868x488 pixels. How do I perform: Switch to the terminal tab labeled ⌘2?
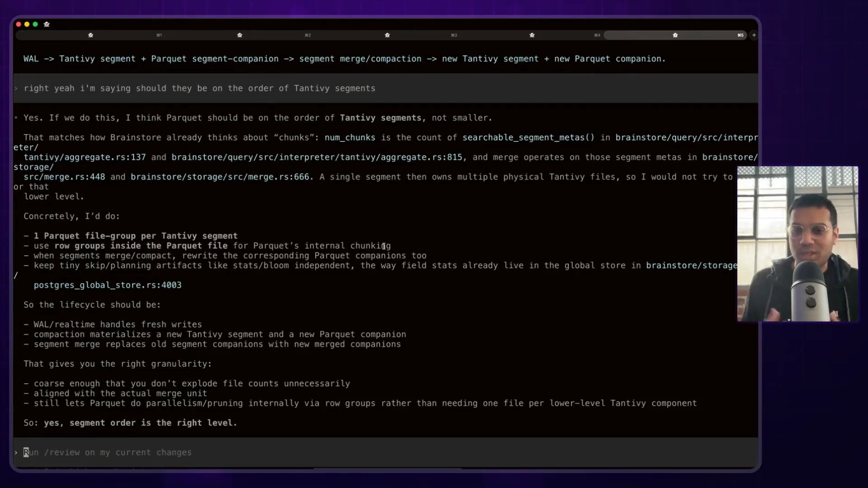coord(240,35)
